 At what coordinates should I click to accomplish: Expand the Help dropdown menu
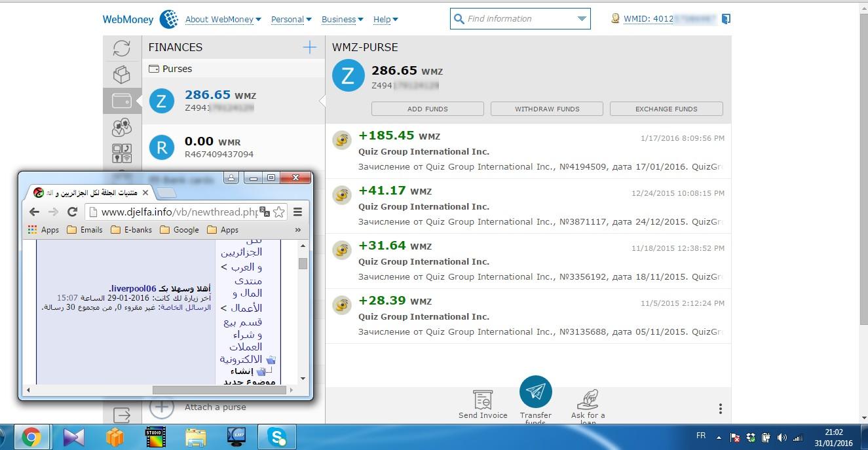point(386,20)
